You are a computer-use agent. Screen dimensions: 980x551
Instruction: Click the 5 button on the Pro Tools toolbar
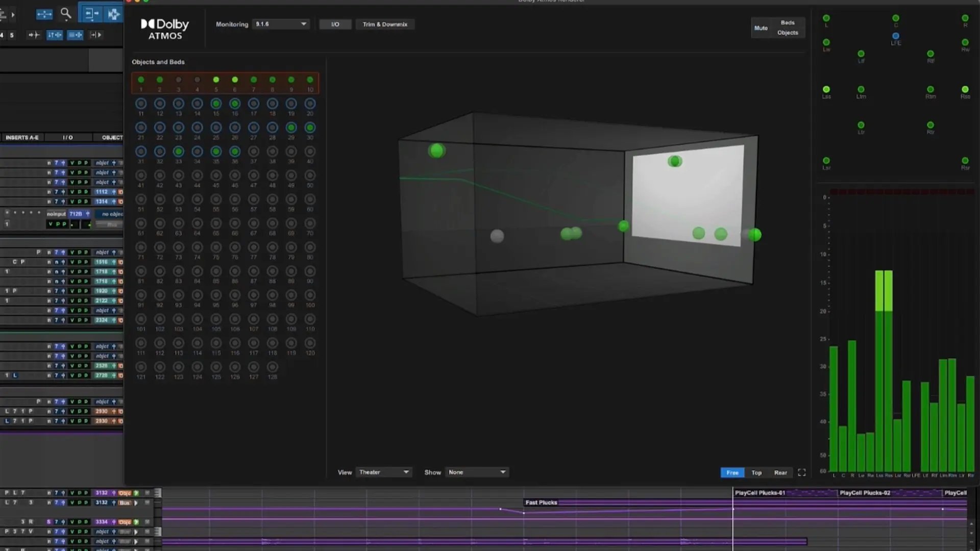pyautogui.click(x=12, y=35)
